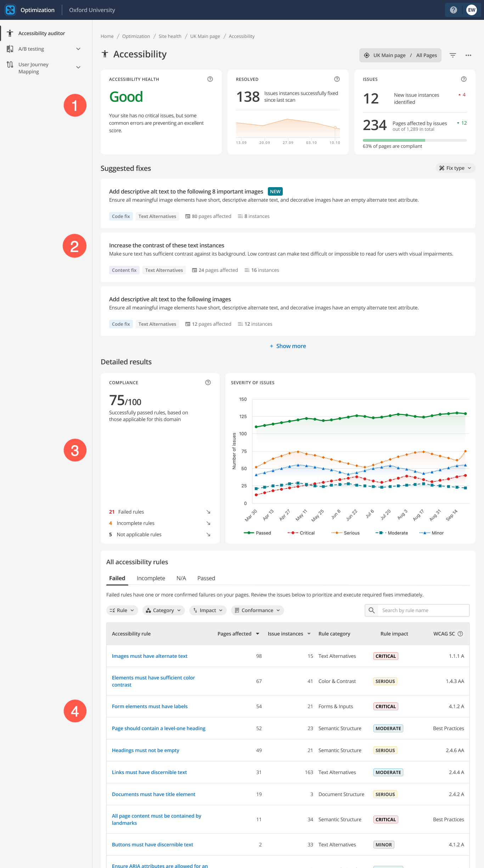Open Links must have discernible text rule
This screenshot has width=484, height=868.
(150, 772)
